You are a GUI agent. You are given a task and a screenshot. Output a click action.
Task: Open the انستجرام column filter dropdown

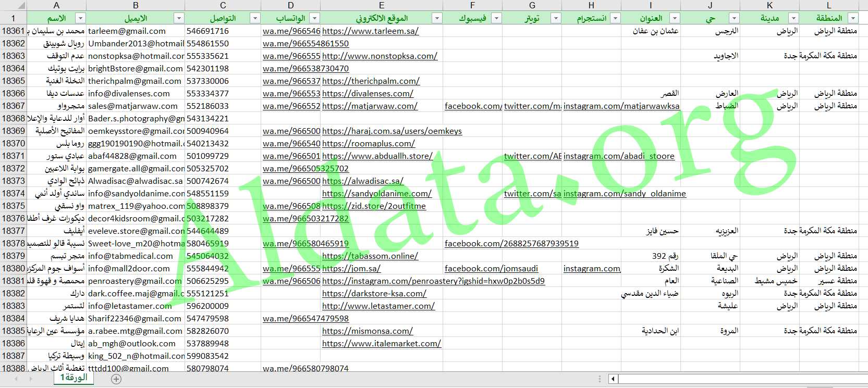click(x=615, y=18)
